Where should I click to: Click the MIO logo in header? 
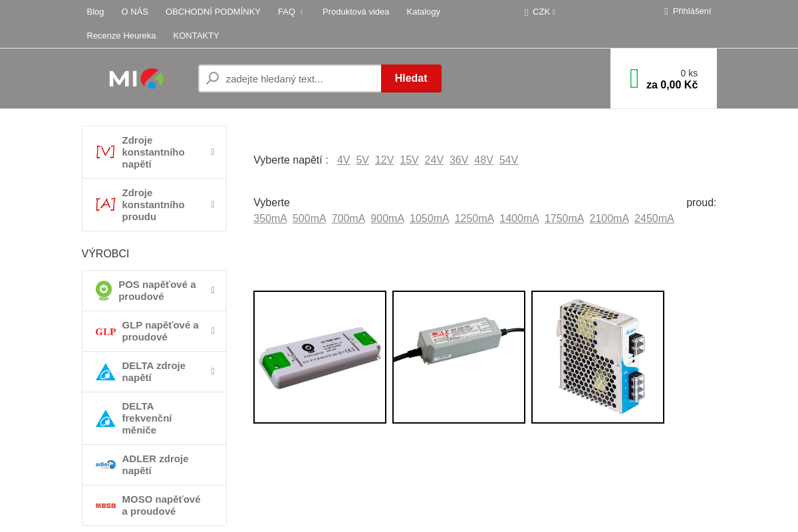coord(136,78)
